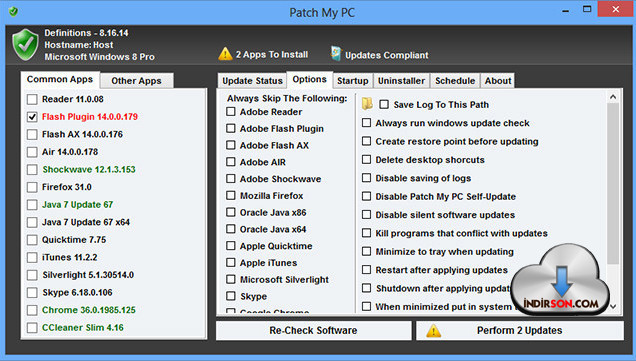This screenshot has height=361, width=636.
Task: Uncheck Flash Plugin 14.0.0.179
Action: click(32, 117)
